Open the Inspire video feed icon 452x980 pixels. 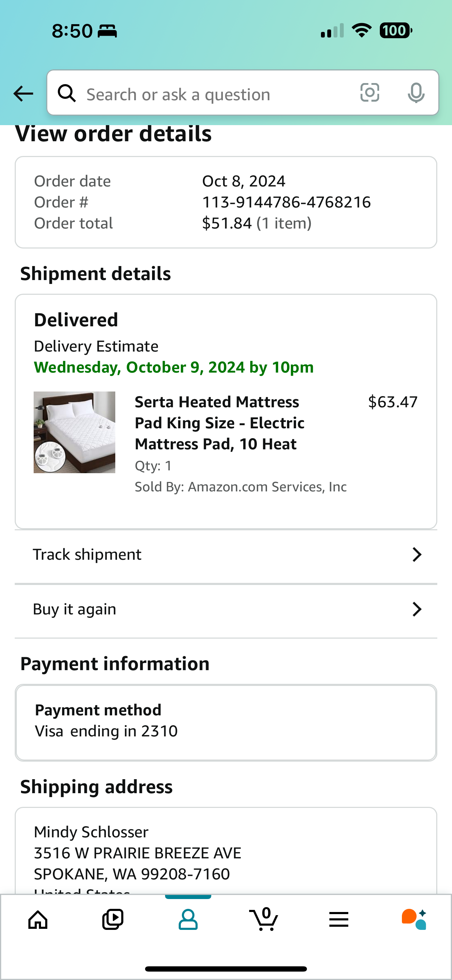point(113,920)
